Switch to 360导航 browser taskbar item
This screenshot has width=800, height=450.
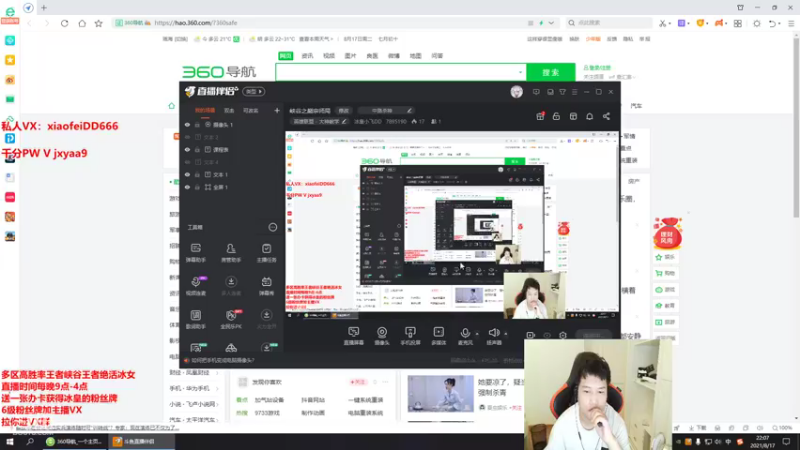tap(74, 441)
